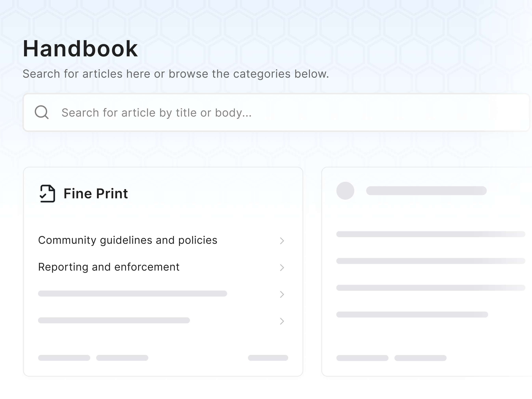
Task: Click the first footer placeholder in second card
Action: point(362,358)
